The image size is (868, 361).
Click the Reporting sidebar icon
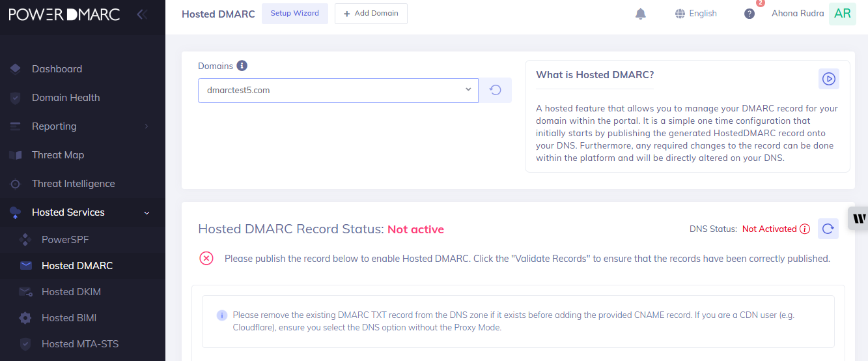pyautogui.click(x=16, y=126)
